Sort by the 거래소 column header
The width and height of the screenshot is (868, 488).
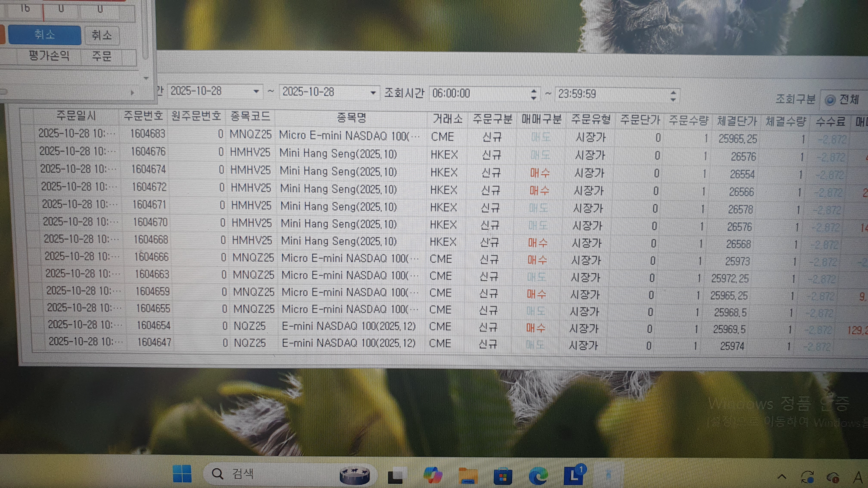tap(448, 119)
